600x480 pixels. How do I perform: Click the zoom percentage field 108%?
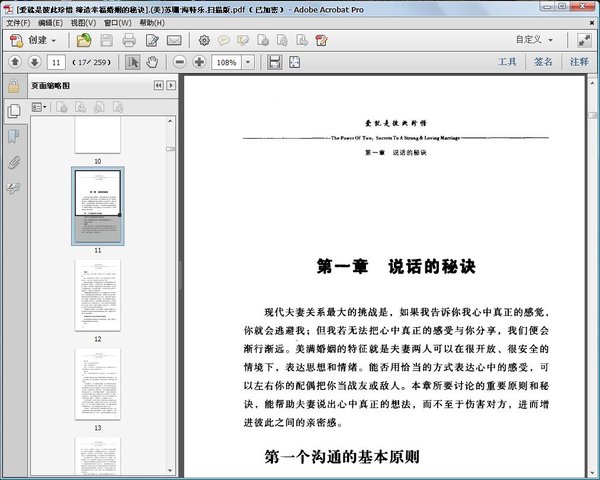(227, 62)
